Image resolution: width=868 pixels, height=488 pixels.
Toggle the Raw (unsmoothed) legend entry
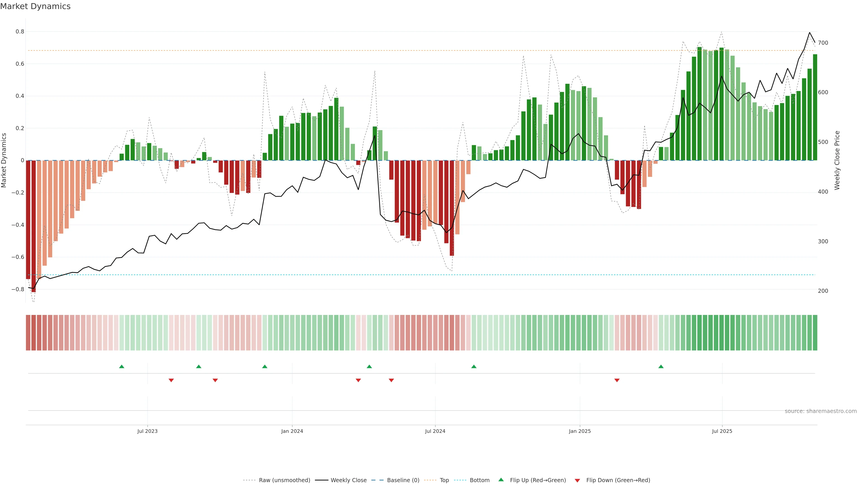coord(284,480)
